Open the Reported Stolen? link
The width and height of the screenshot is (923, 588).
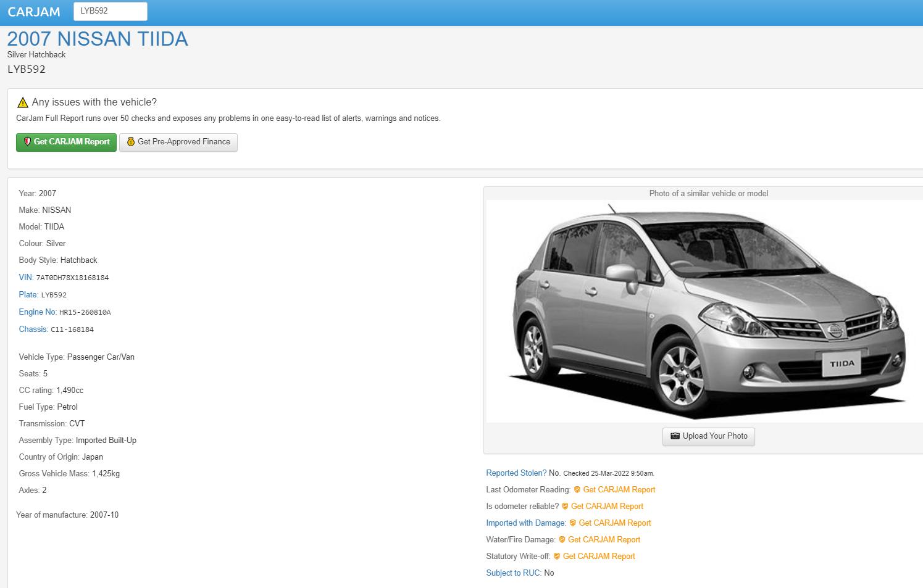pyautogui.click(x=516, y=473)
